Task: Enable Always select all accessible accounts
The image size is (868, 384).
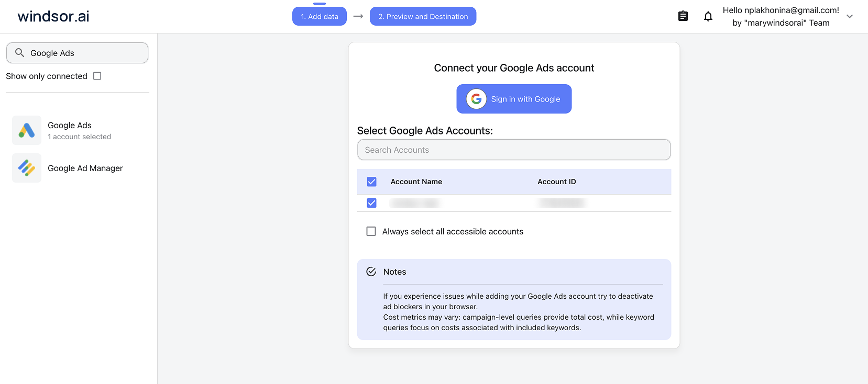Action: point(371,231)
